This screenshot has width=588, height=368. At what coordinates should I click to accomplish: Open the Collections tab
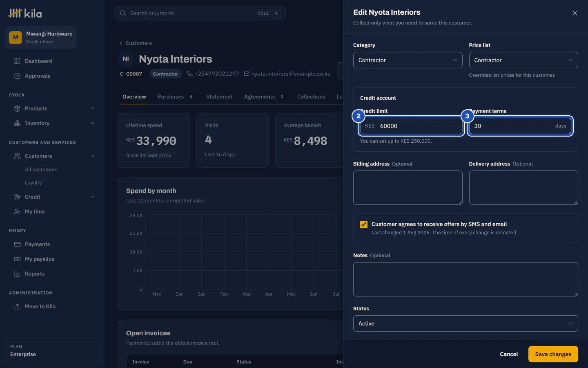pyautogui.click(x=311, y=96)
